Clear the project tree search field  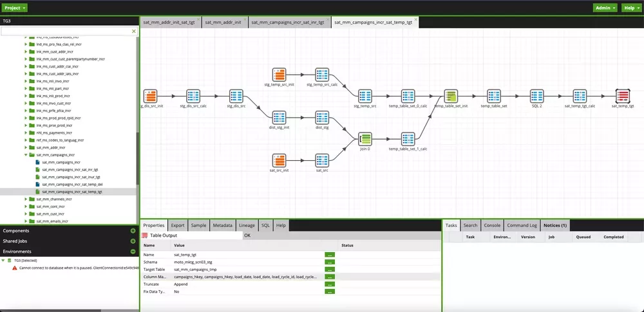(x=133, y=31)
